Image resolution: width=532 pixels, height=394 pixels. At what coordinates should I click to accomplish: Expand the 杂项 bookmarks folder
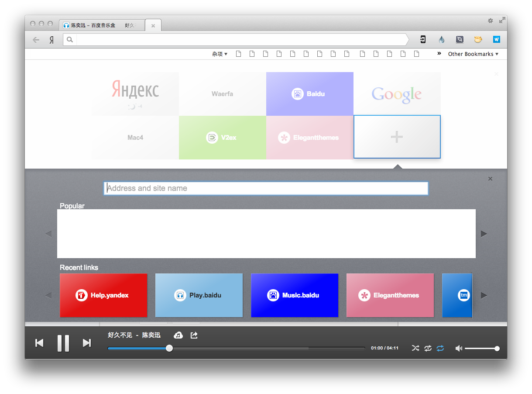click(x=220, y=54)
